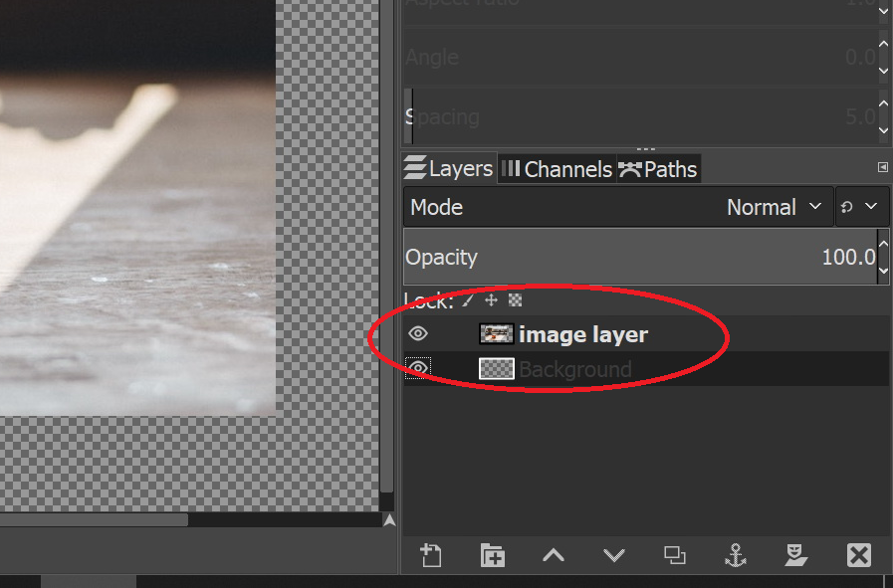Select the row named image layer
The width and height of the screenshot is (893, 588).
click(x=646, y=334)
